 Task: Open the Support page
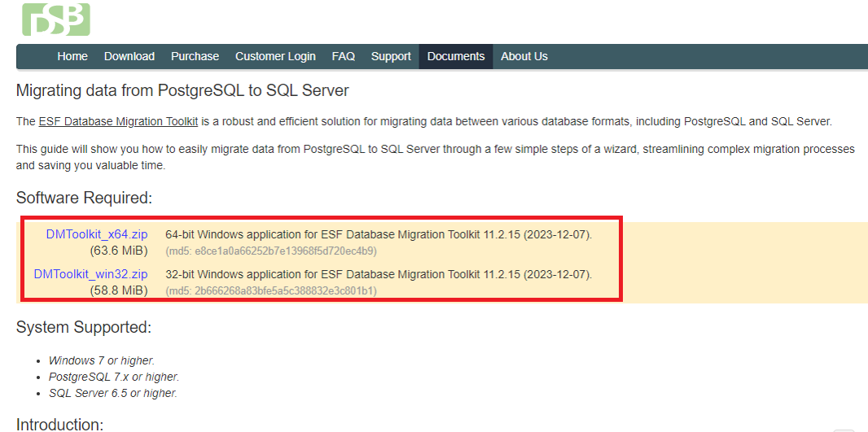tap(391, 56)
